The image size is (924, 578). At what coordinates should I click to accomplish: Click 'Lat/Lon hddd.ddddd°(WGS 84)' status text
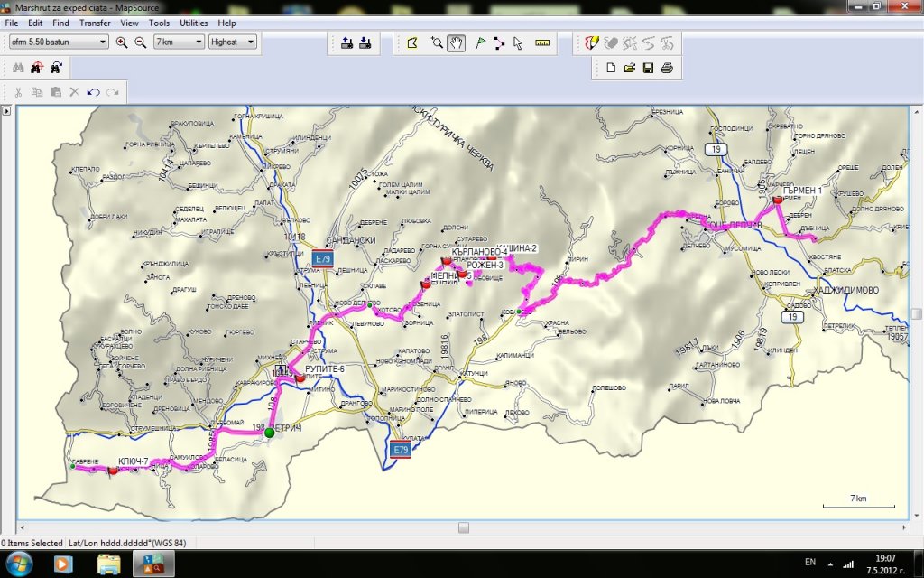tap(127, 543)
